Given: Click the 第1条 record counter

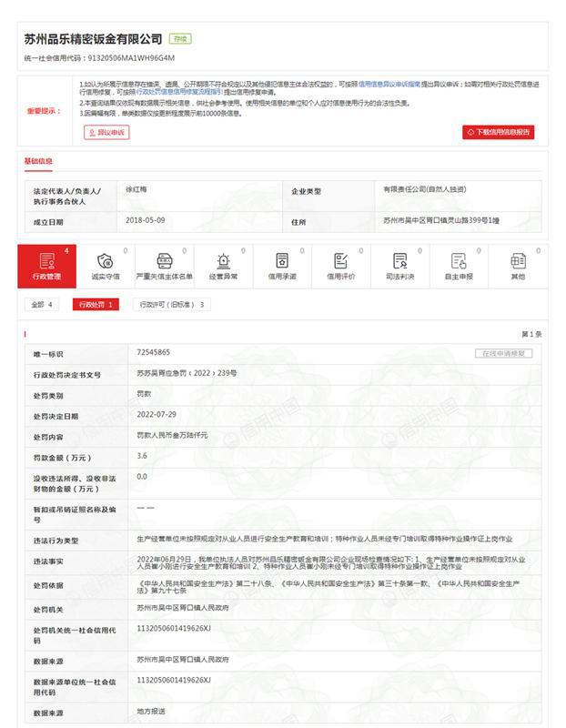Looking at the screenshot, I should pos(531,334).
